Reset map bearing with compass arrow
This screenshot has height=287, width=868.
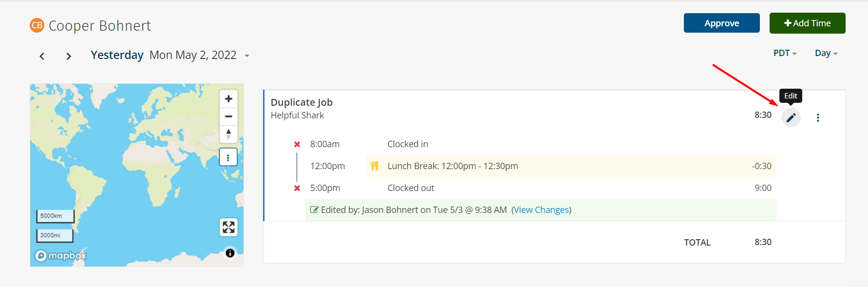pyautogui.click(x=228, y=134)
